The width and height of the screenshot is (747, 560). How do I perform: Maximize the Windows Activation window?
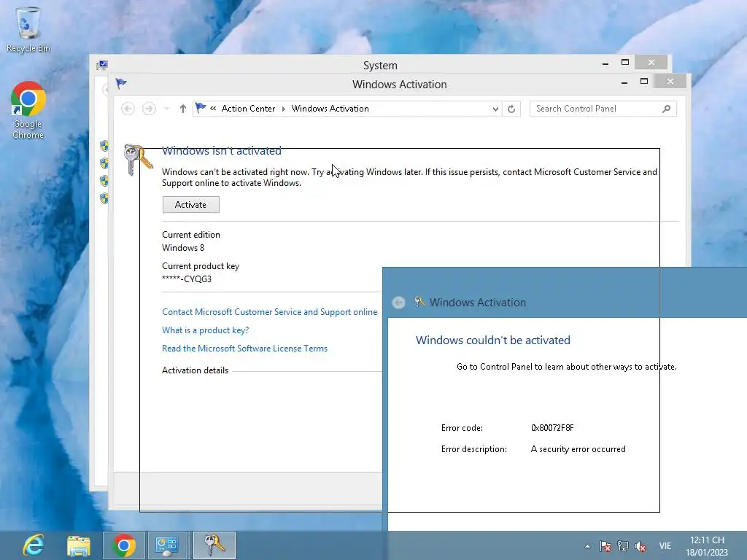click(644, 82)
